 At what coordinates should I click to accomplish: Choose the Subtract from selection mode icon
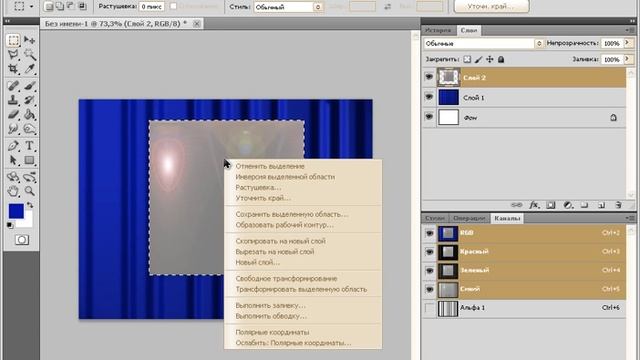[x=70, y=6]
